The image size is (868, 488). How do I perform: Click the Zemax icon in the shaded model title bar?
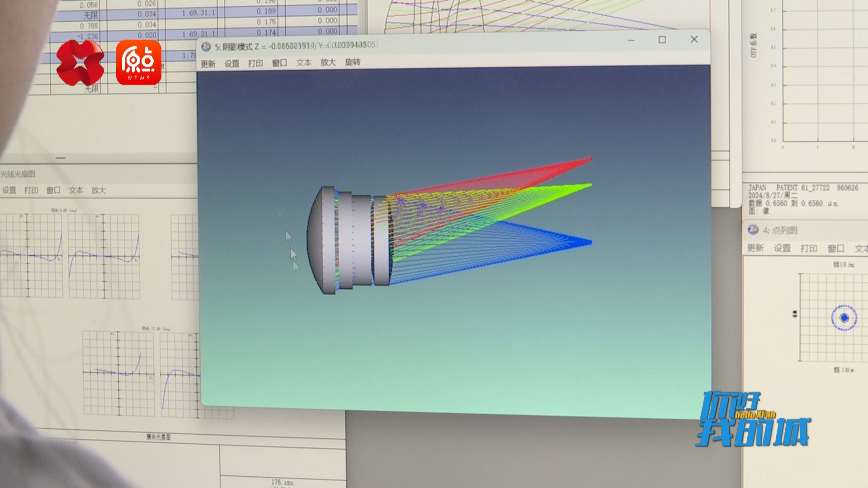pos(206,47)
